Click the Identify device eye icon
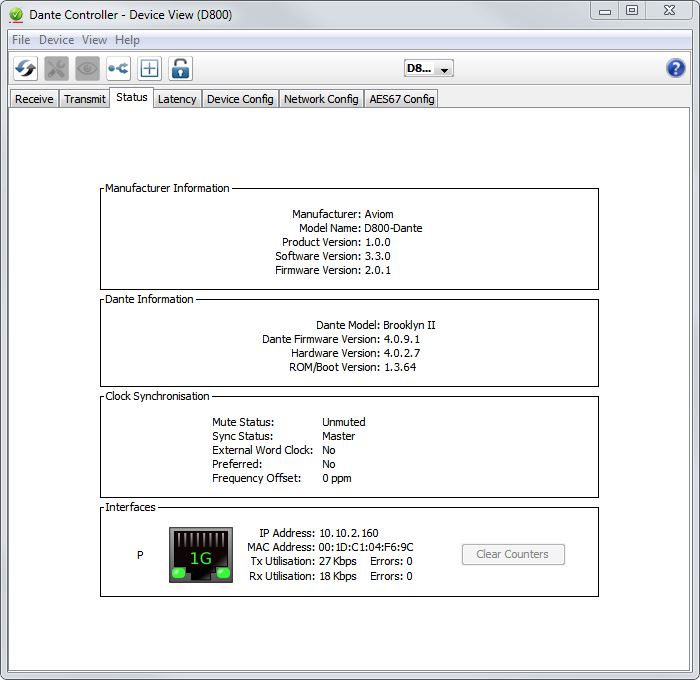The image size is (700, 680). (x=88, y=68)
